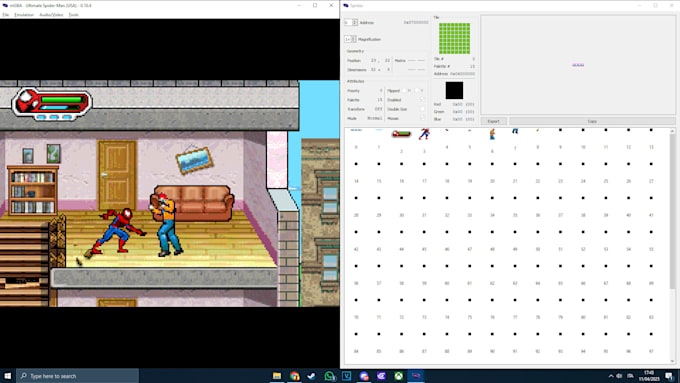Image resolution: width=680 pixels, height=383 pixels.
Task: Click the mGBA taskbar icon
Action: click(x=416, y=376)
